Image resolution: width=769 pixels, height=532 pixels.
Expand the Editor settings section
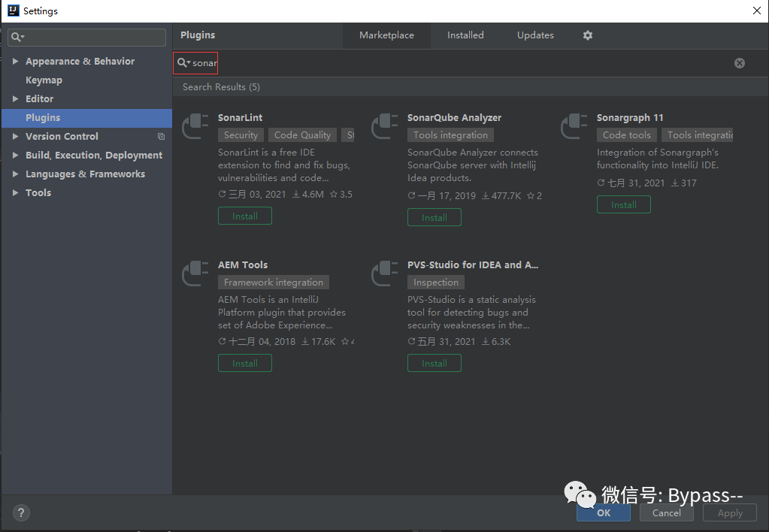(x=15, y=98)
